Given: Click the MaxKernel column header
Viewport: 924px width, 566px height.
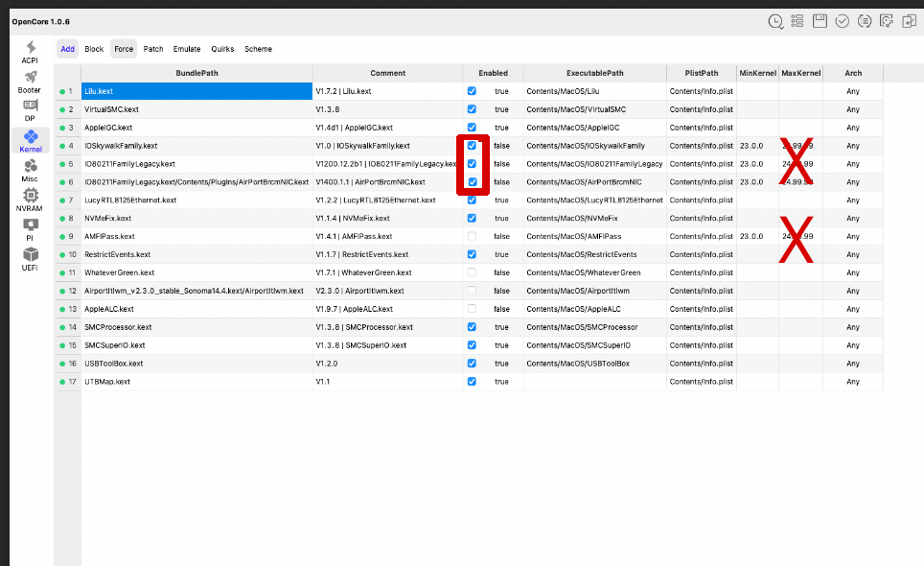Looking at the screenshot, I should tap(801, 73).
